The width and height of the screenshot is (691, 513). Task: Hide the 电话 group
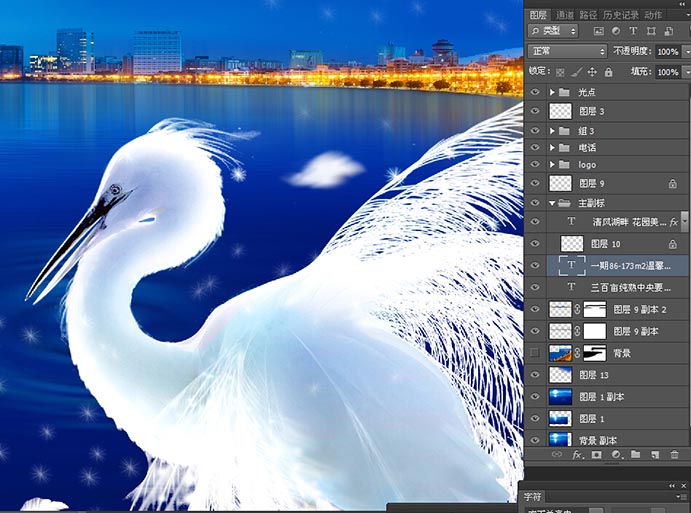click(x=535, y=148)
